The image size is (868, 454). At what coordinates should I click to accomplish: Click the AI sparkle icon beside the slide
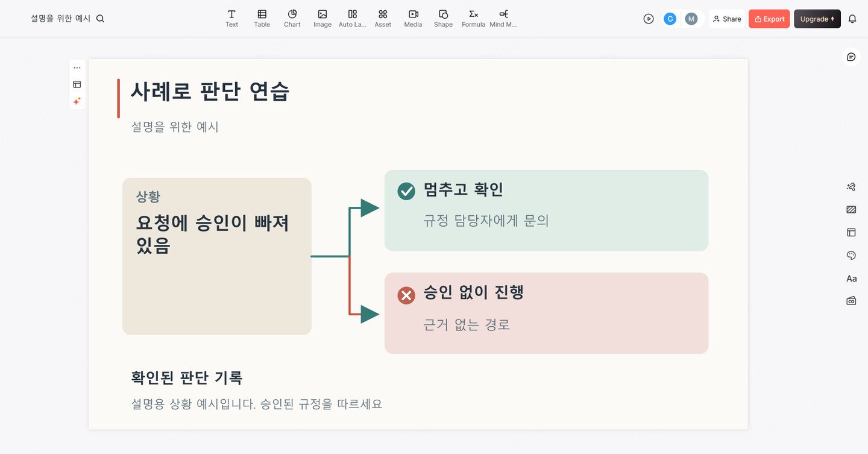click(77, 101)
